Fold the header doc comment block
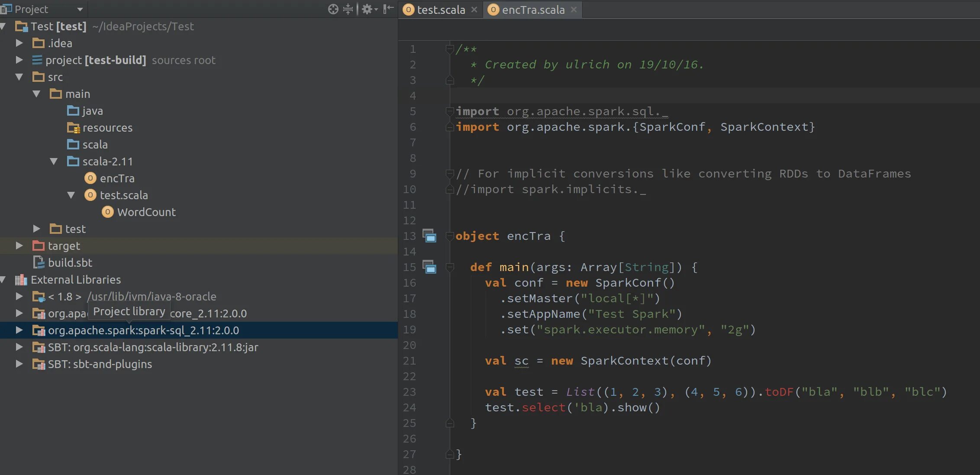The width and height of the screenshot is (980, 475). point(450,49)
